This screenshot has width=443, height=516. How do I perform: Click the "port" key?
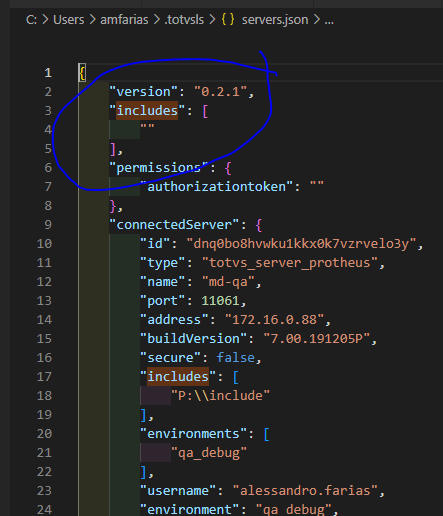tap(163, 301)
